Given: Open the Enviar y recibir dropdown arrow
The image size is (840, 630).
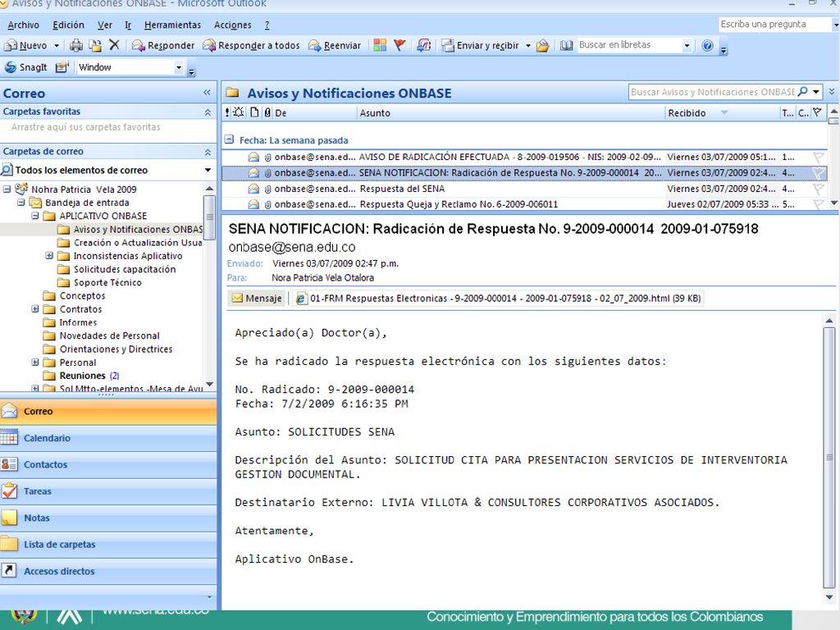Looking at the screenshot, I should pos(527,46).
